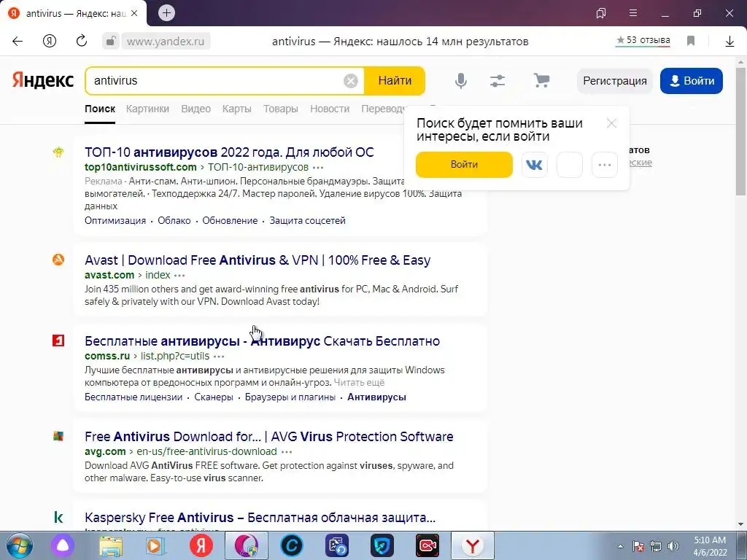Screen dimensions: 747x560
Task: Switch to the Картинки tab
Action: [x=147, y=109]
